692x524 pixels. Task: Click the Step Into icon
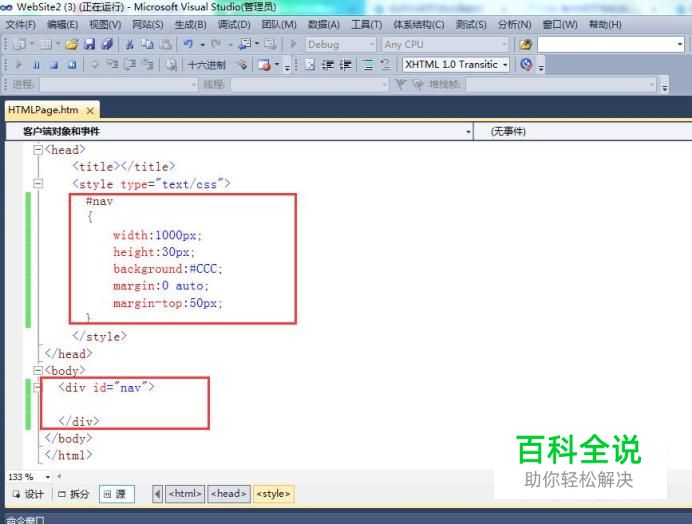click(x=113, y=65)
